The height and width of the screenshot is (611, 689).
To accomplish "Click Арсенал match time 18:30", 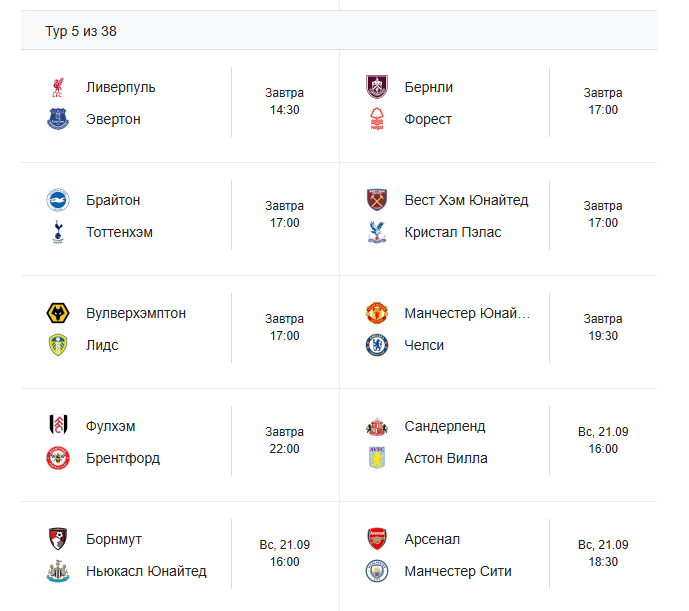I will [x=603, y=553].
